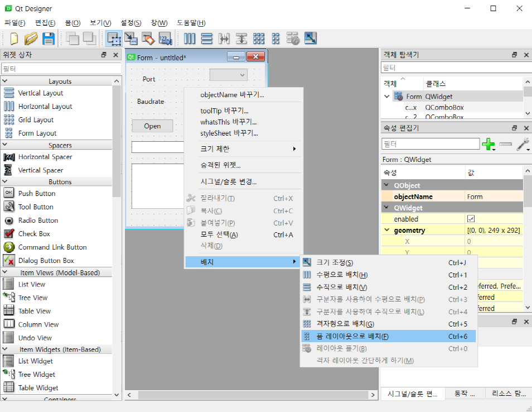This screenshot has width=532, height=412.
Task: Click the property editor filter field
Action: click(x=431, y=144)
